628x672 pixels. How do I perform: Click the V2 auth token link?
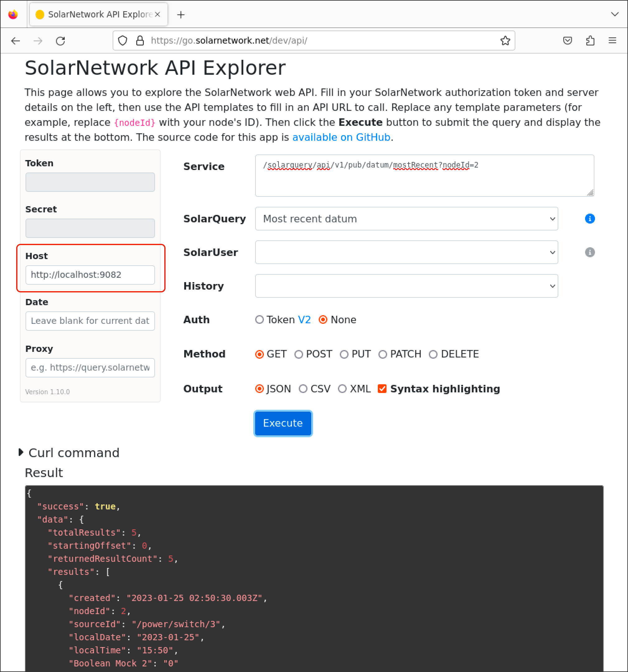[305, 319]
